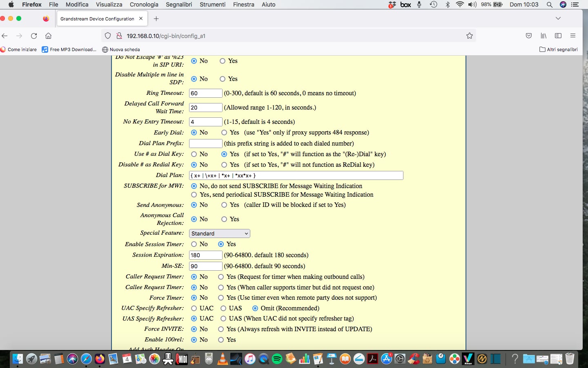Open the Cronologia menu
The image size is (588, 368).
tap(144, 4)
